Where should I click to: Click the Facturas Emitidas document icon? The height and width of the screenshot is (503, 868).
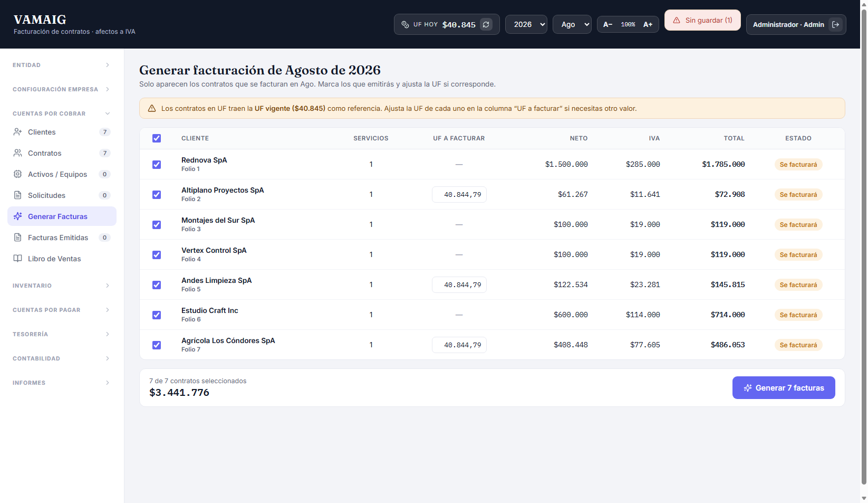coord(17,238)
